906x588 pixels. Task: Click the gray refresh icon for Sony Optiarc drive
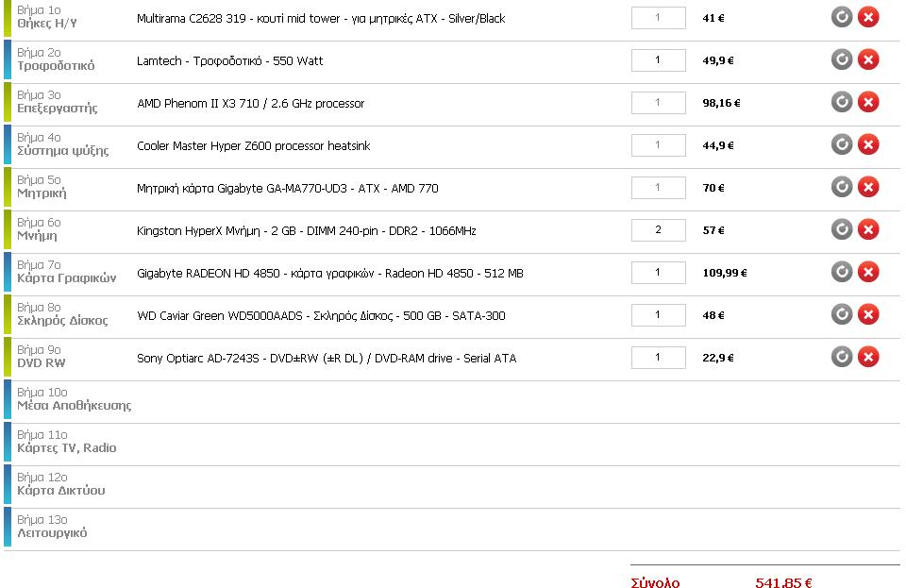(842, 357)
